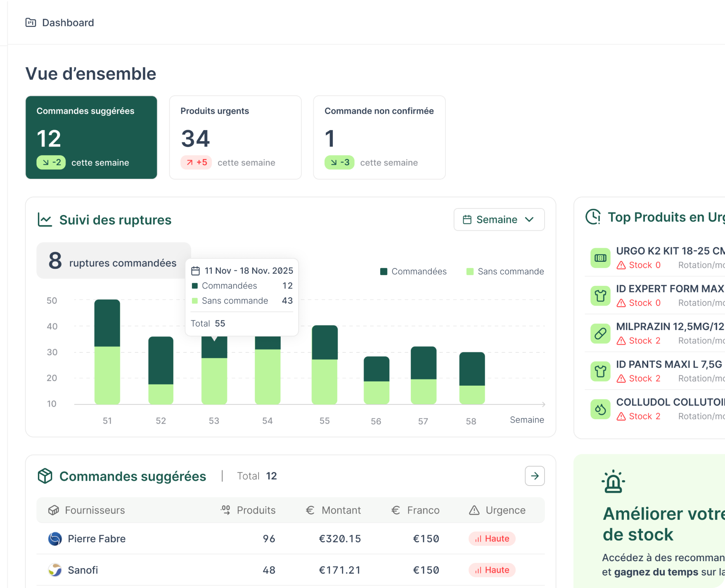
Task: Click the clock icon next to Top Produits
Action: coord(593,217)
